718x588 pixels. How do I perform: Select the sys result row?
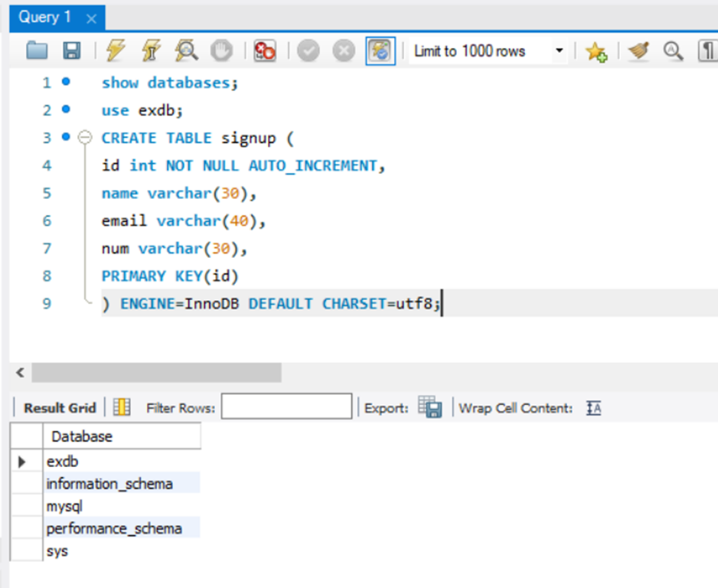pyautogui.click(x=122, y=551)
